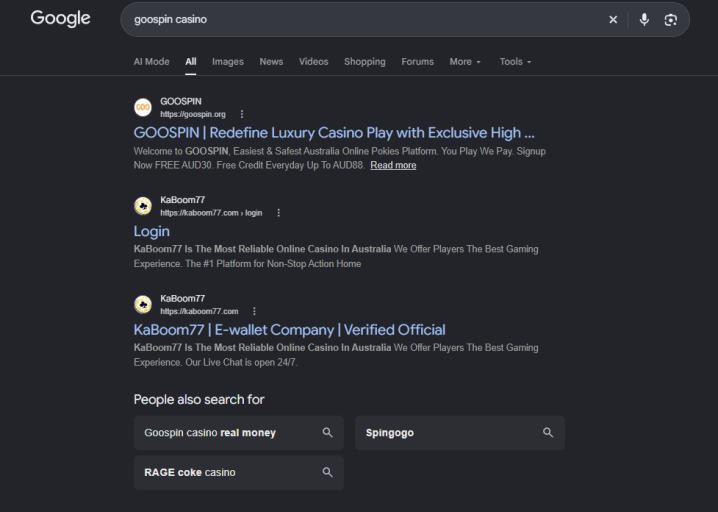Switch to the AI Mode tab

[152, 62]
